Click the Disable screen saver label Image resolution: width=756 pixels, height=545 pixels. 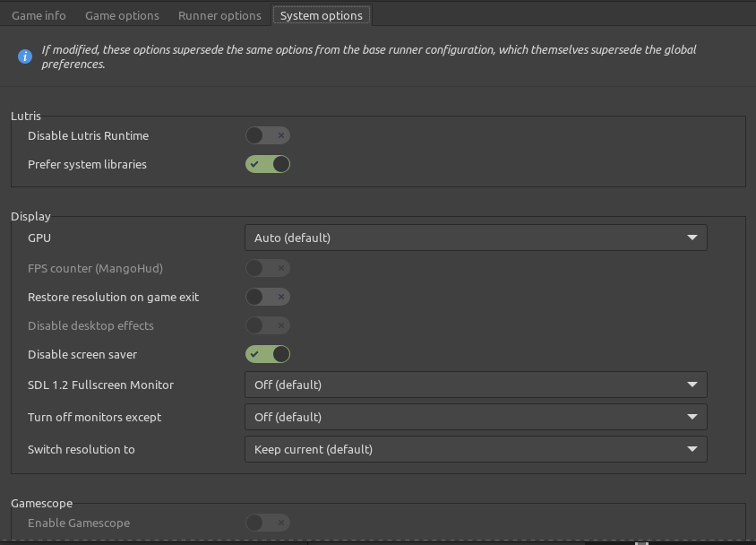click(82, 354)
